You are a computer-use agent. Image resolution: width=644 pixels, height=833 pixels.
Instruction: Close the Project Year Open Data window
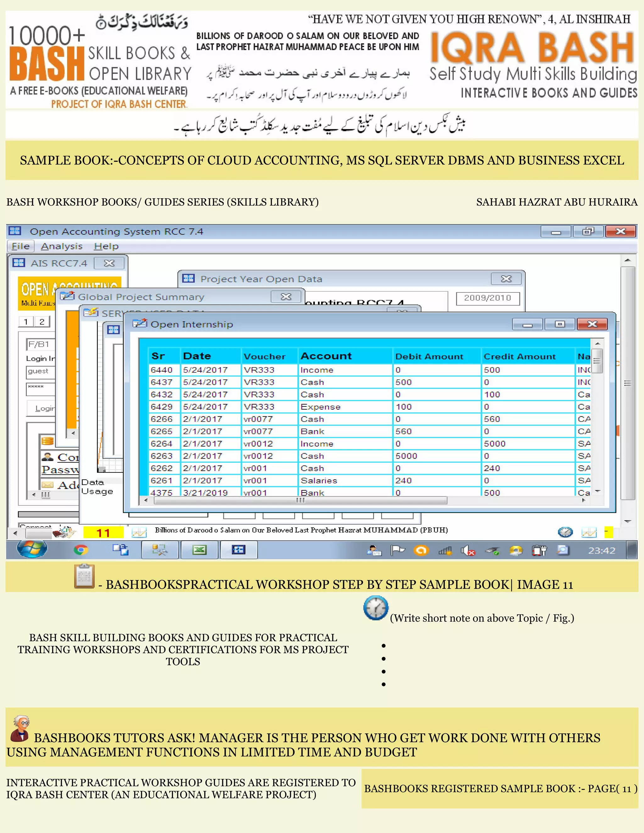[506, 279]
